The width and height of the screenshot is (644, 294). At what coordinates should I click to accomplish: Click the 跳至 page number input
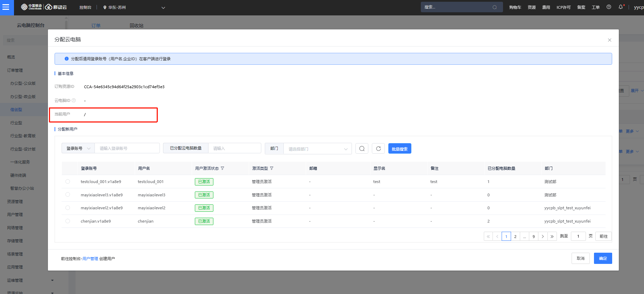click(578, 236)
